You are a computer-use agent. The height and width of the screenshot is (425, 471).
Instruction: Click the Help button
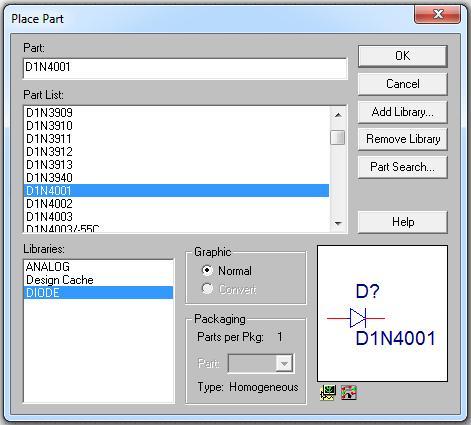pos(403,222)
